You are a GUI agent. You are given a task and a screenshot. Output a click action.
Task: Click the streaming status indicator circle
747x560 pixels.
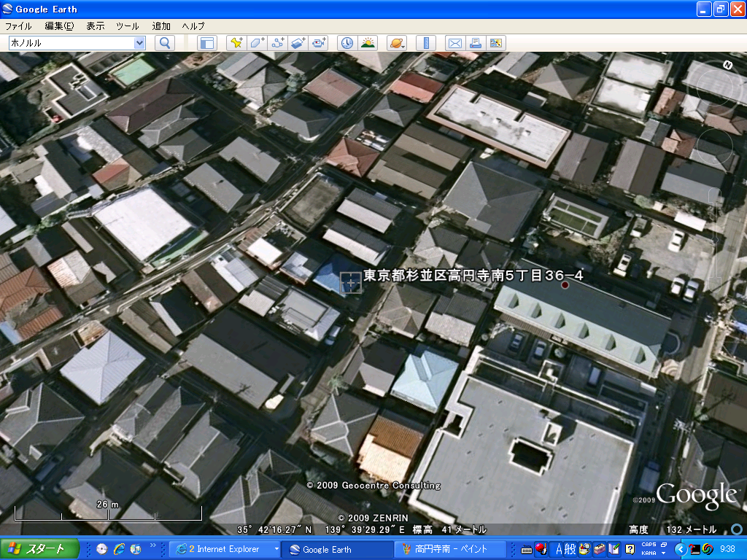coord(737,529)
